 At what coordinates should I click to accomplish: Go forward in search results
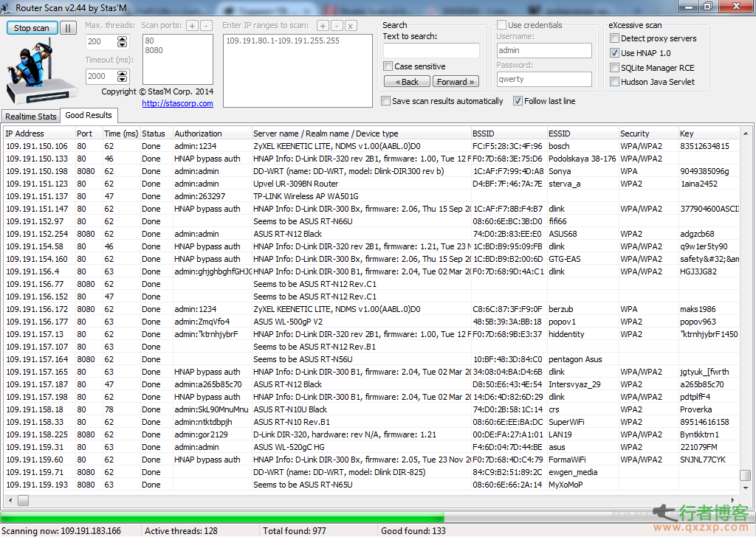456,82
